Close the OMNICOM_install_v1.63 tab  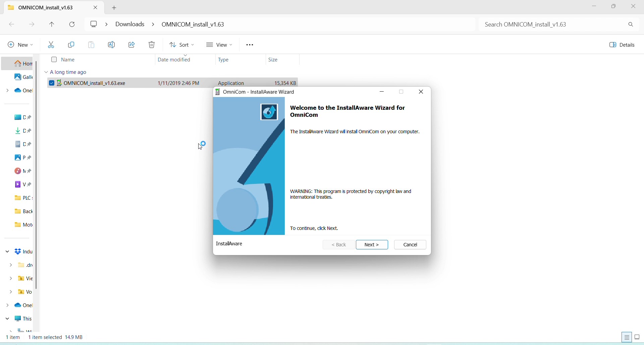(96, 7)
